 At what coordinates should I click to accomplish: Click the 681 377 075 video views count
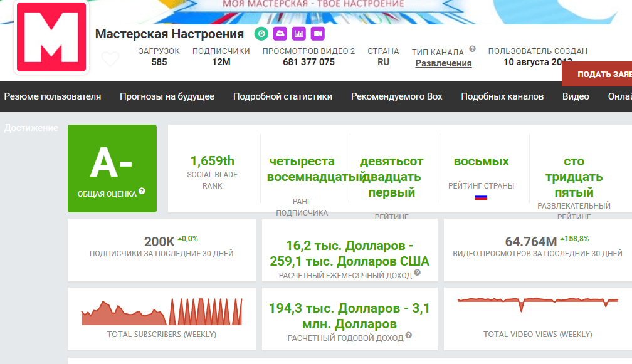pos(308,62)
